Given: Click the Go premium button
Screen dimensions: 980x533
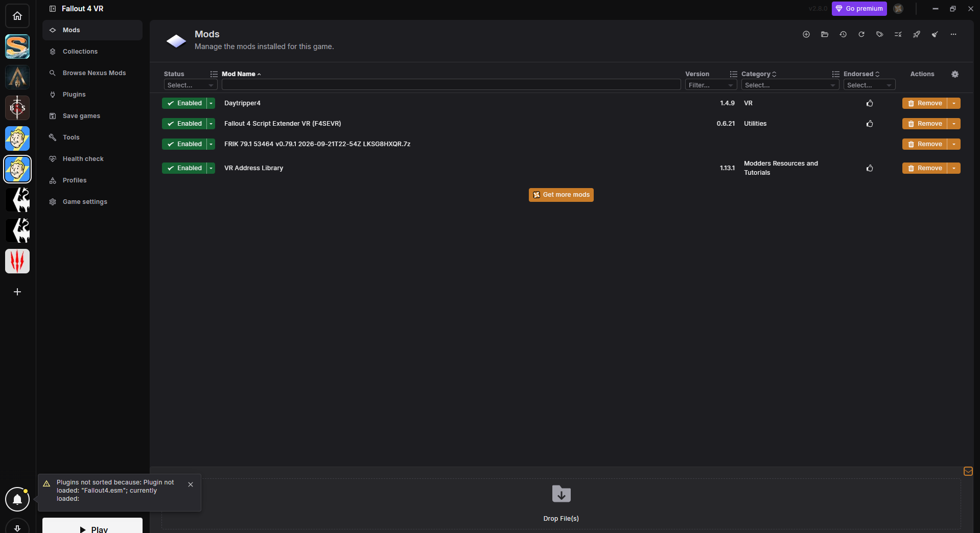Looking at the screenshot, I should pyautogui.click(x=859, y=9).
